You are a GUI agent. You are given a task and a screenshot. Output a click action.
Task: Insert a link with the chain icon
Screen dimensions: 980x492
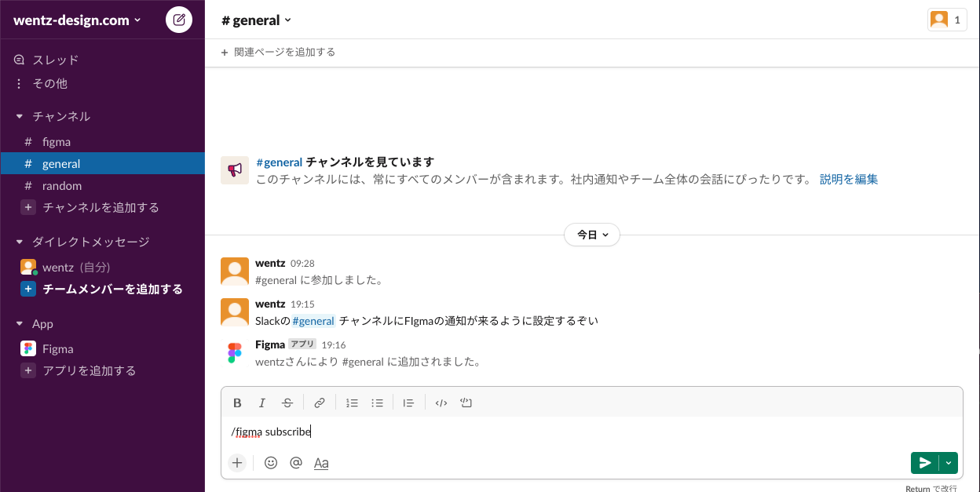(x=320, y=403)
